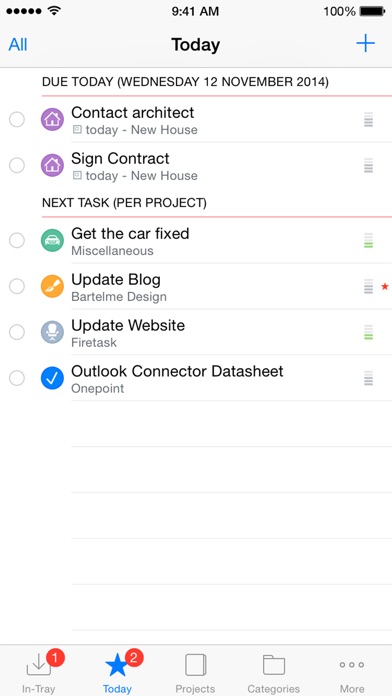392x696 pixels.
Task: Select the green car project icon
Action: [x=52, y=241]
